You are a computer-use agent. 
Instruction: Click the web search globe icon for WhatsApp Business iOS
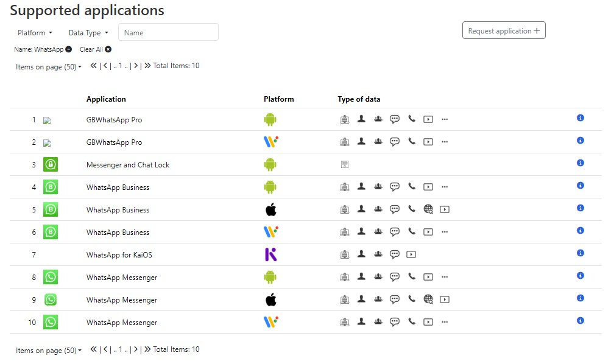pos(428,209)
